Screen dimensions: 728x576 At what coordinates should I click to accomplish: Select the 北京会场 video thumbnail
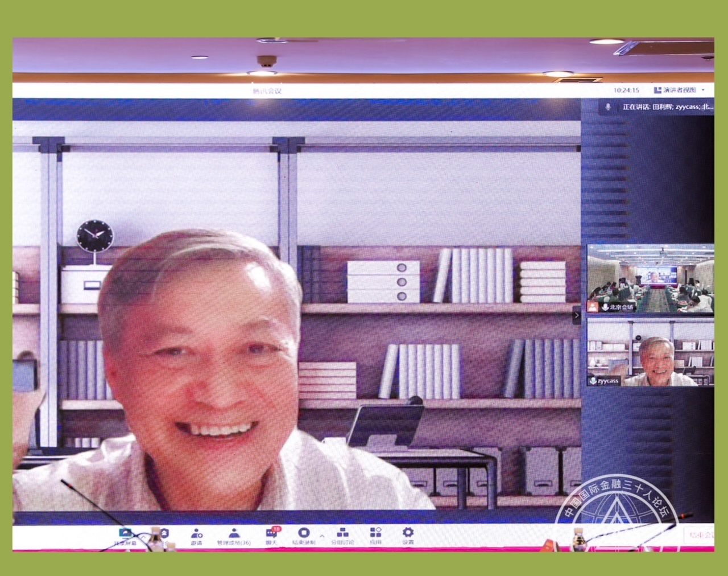coord(650,279)
